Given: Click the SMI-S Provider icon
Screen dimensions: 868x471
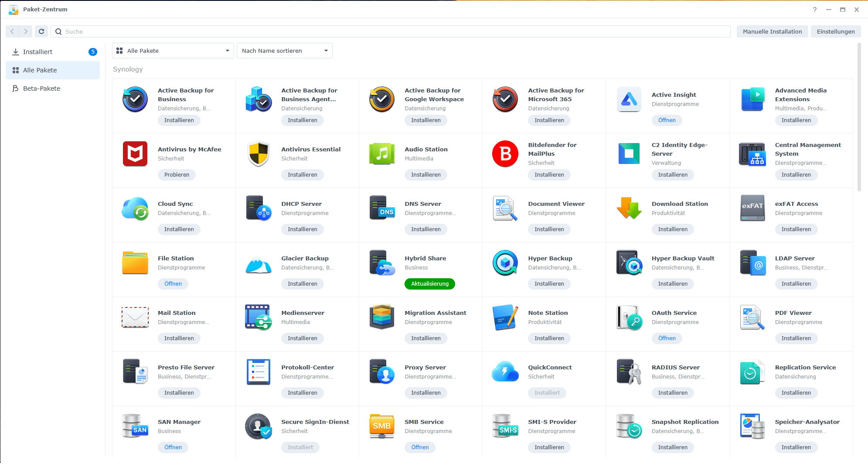Looking at the screenshot, I should (x=505, y=426).
